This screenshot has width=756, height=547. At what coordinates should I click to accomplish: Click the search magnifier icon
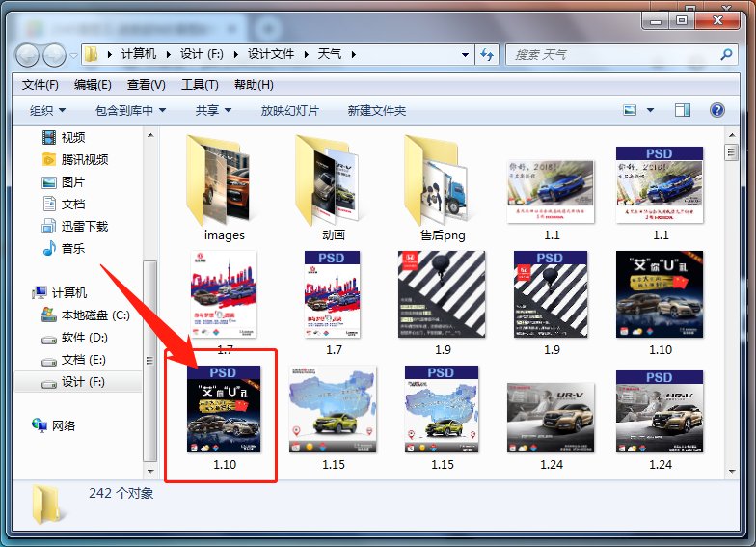726,54
